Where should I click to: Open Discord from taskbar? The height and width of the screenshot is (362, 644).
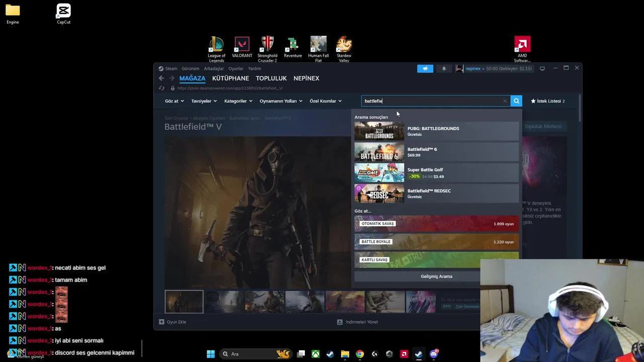click(434, 354)
